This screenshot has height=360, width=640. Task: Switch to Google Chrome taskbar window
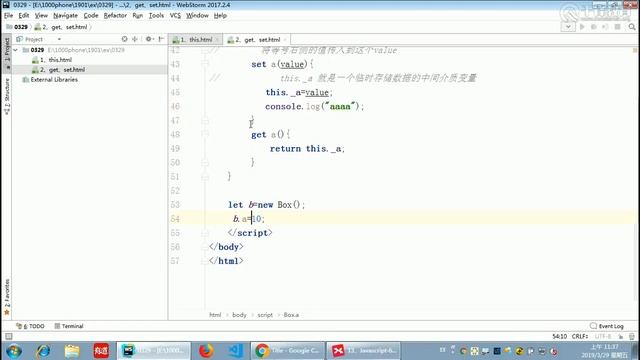click(287, 351)
